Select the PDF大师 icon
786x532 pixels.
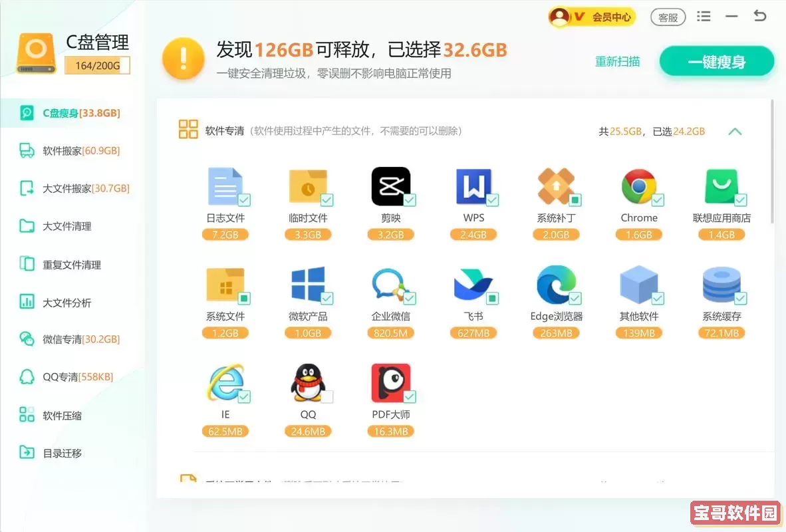[x=390, y=382]
